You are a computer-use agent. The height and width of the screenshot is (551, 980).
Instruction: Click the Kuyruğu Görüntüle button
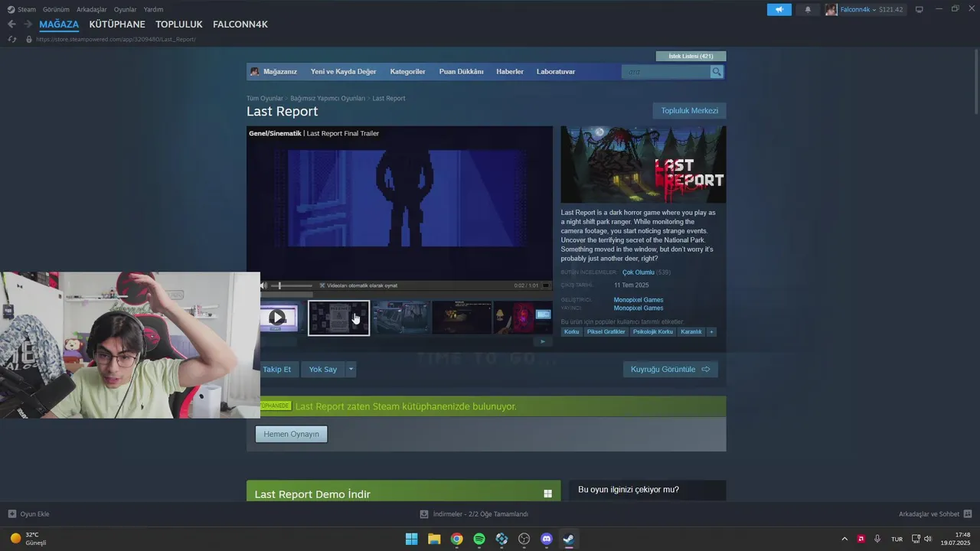(671, 369)
